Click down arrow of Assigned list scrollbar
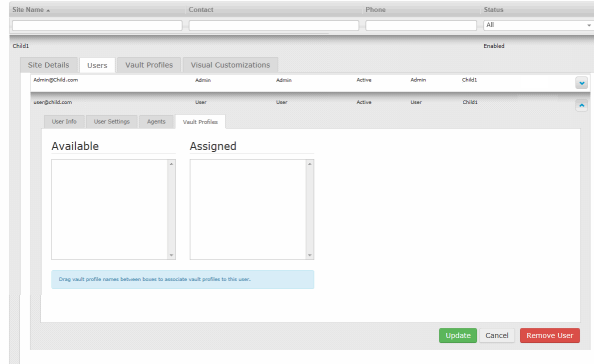The width and height of the screenshot is (594, 364). click(x=310, y=255)
